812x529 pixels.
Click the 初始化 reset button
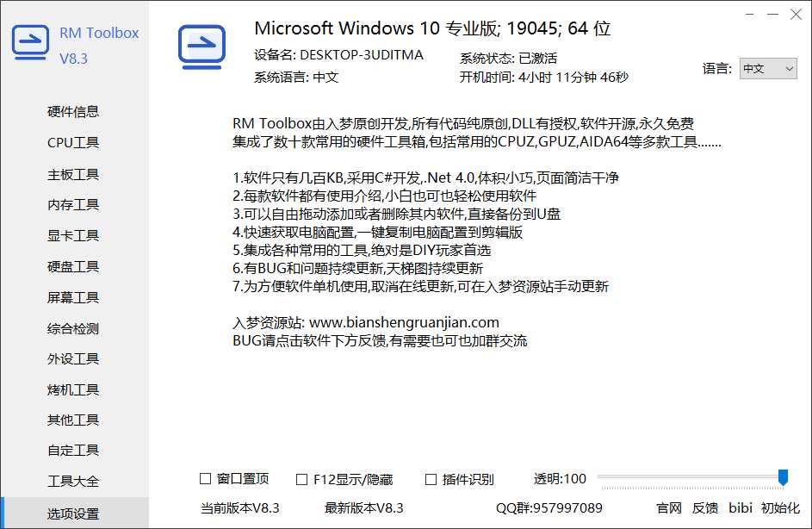[x=780, y=508]
